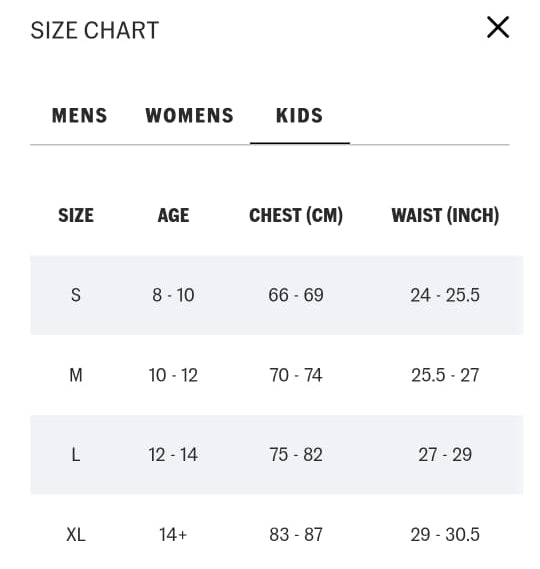Switch to the MENS tab
The width and height of the screenshot is (540, 569).
[79, 116]
